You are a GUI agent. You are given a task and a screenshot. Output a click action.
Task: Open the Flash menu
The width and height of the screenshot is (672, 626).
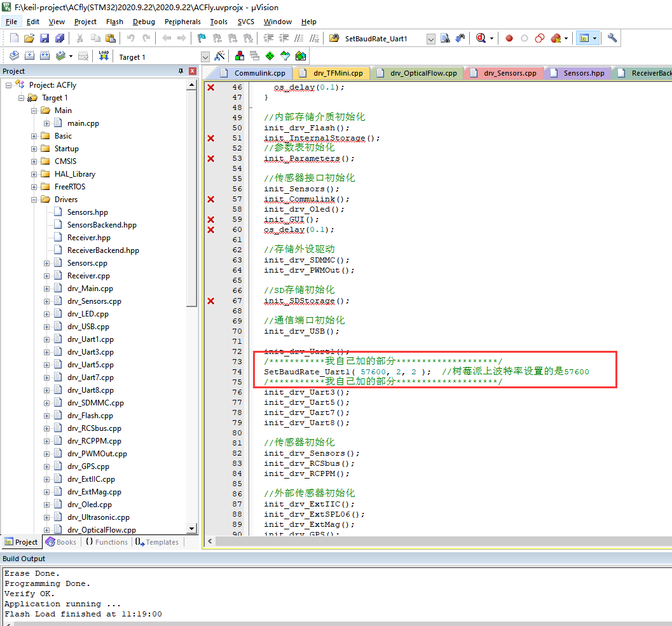[114, 22]
